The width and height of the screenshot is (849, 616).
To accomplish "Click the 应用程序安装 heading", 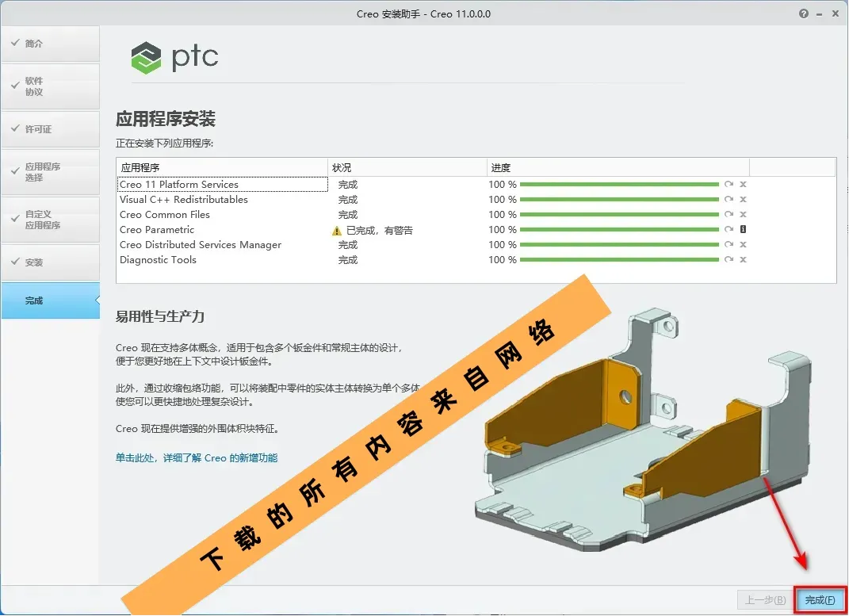I will [x=166, y=119].
